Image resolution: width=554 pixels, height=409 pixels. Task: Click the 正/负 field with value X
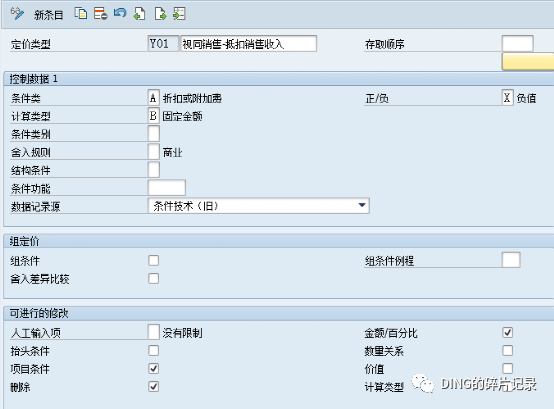507,97
